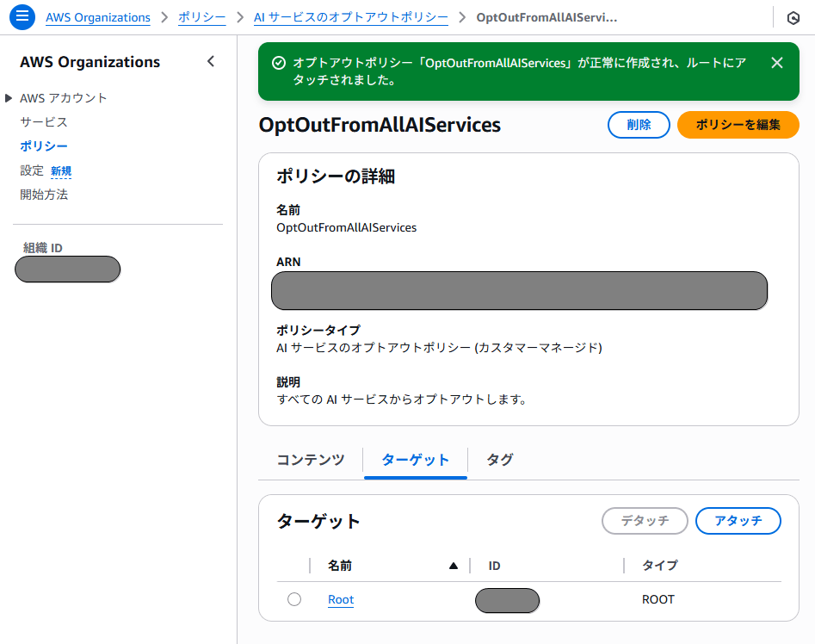Click the デタッチ button
The height and width of the screenshot is (644, 815).
click(x=645, y=521)
